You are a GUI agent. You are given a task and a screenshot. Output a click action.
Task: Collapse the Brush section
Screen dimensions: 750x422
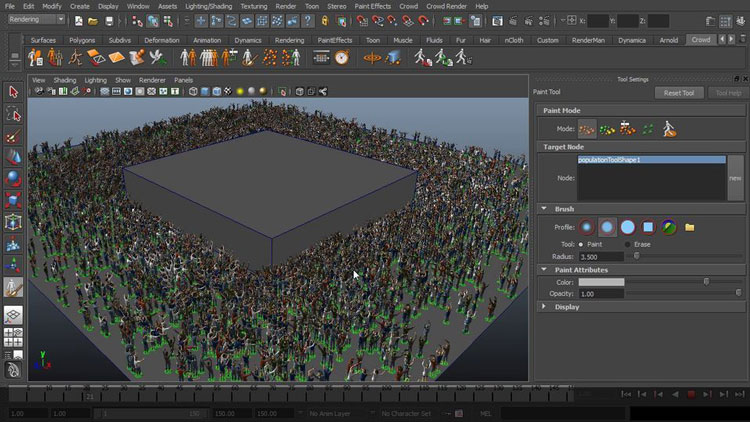click(544, 209)
